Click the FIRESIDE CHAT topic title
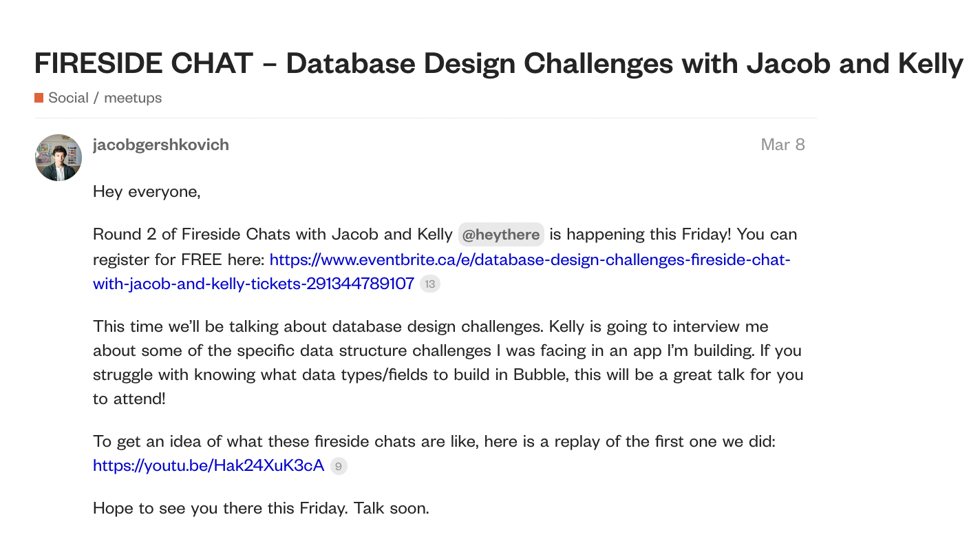The width and height of the screenshot is (980, 559). pos(498,63)
